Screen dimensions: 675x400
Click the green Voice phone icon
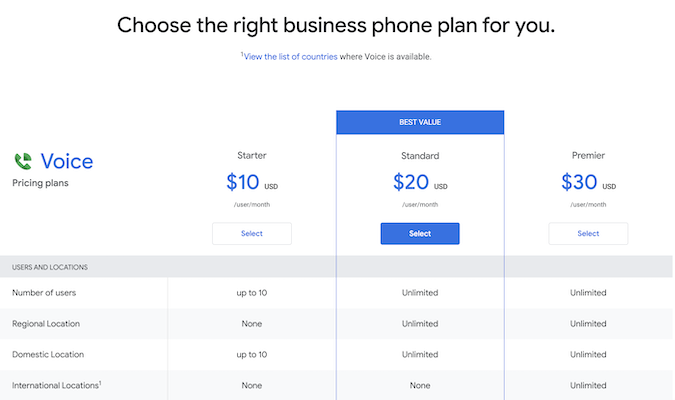[x=23, y=161]
